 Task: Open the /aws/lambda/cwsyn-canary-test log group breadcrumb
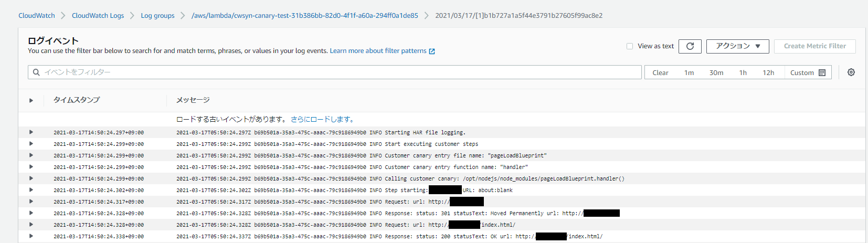click(x=305, y=16)
